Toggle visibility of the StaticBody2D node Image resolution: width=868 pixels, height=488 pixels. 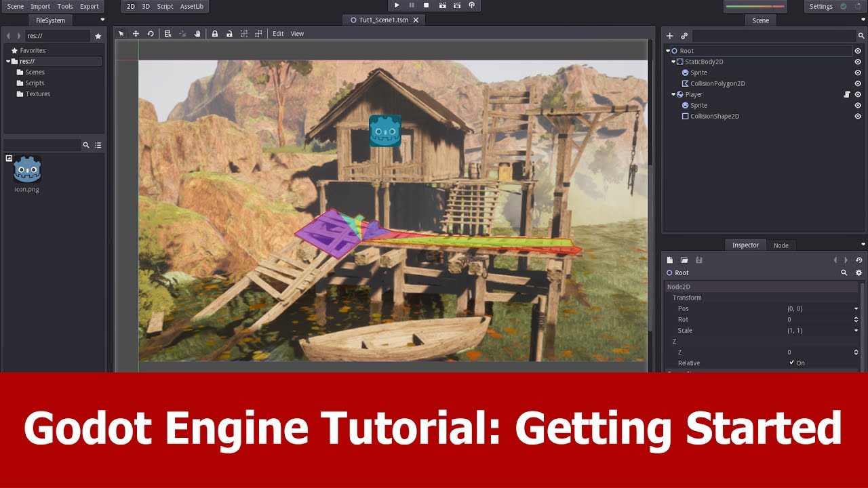(858, 62)
